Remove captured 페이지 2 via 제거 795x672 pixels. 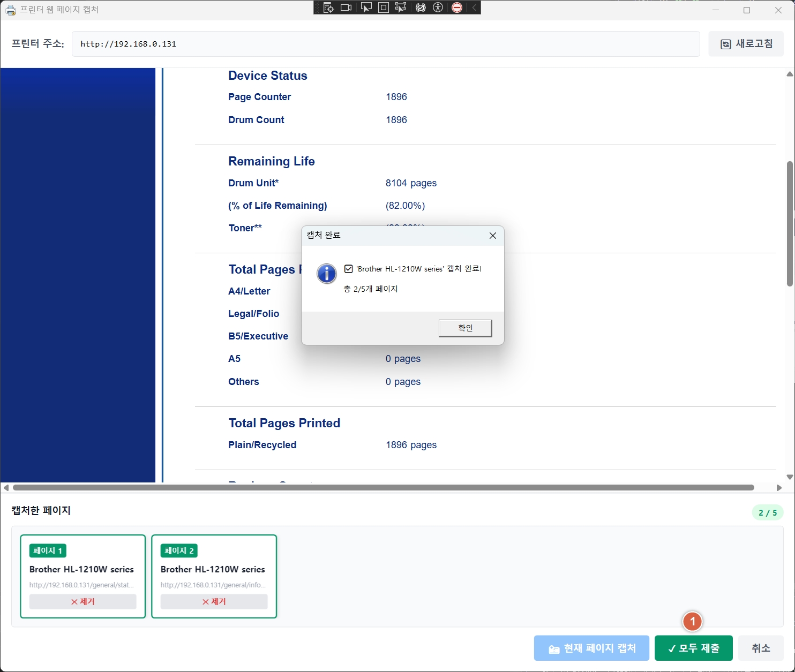214,602
